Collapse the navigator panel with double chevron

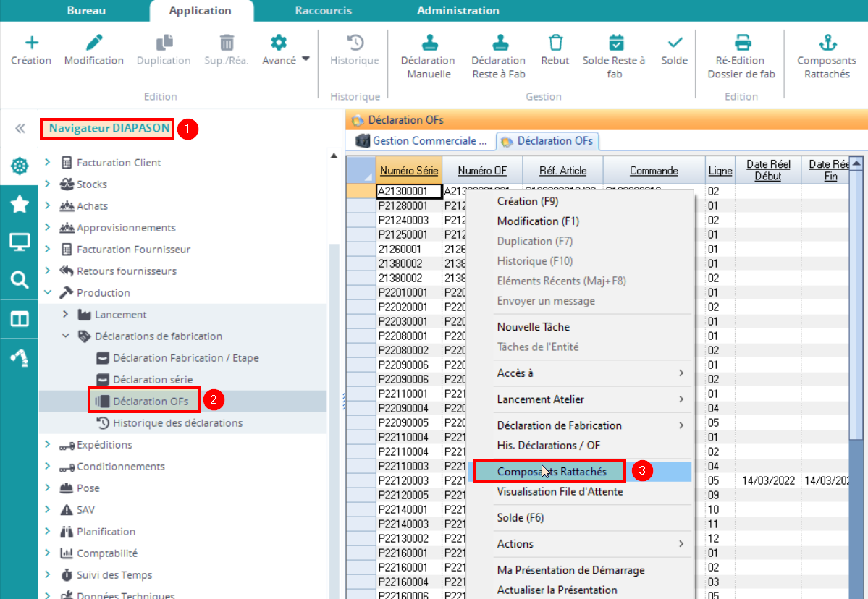(x=20, y=129)
